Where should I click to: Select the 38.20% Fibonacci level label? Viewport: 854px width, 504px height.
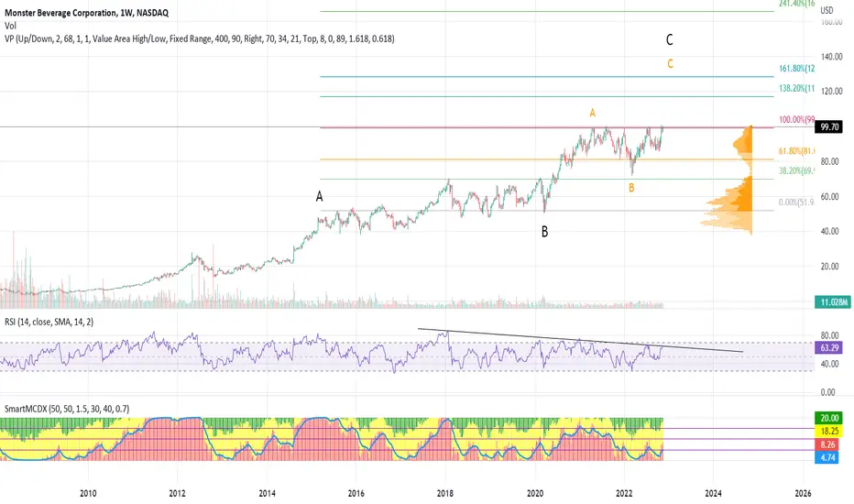[x=797, y=171]
